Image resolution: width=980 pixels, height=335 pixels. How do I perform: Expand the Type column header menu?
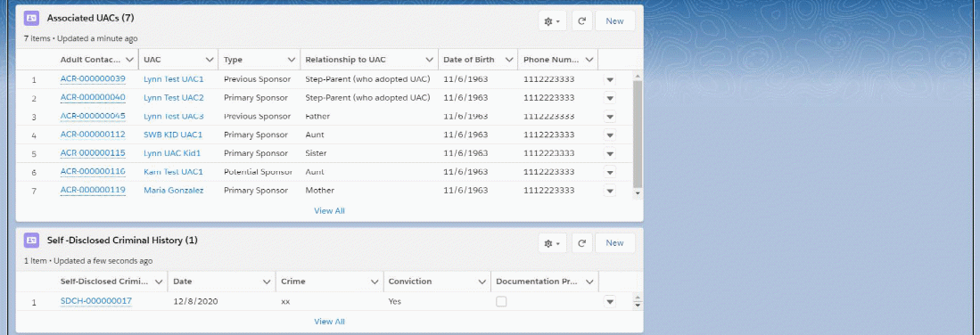pyautogui.click(x=292, y=60)
